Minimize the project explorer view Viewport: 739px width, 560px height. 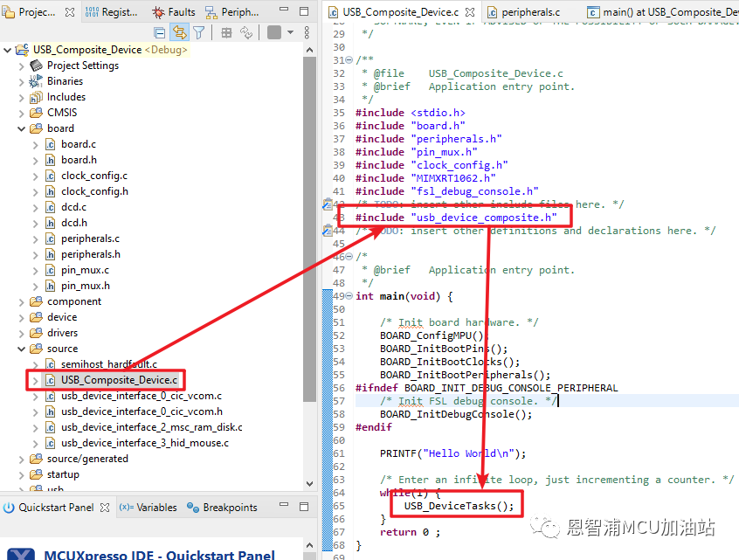pos(284,9)
